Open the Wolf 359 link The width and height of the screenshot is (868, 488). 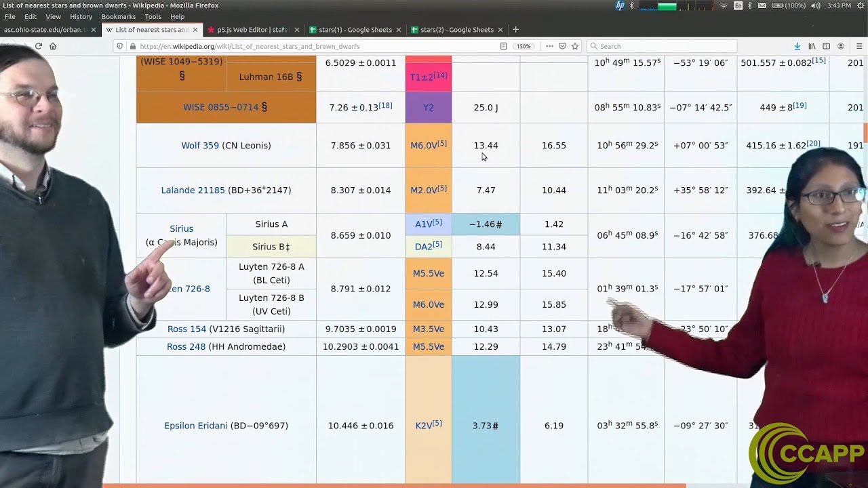[x=199, y=146]
